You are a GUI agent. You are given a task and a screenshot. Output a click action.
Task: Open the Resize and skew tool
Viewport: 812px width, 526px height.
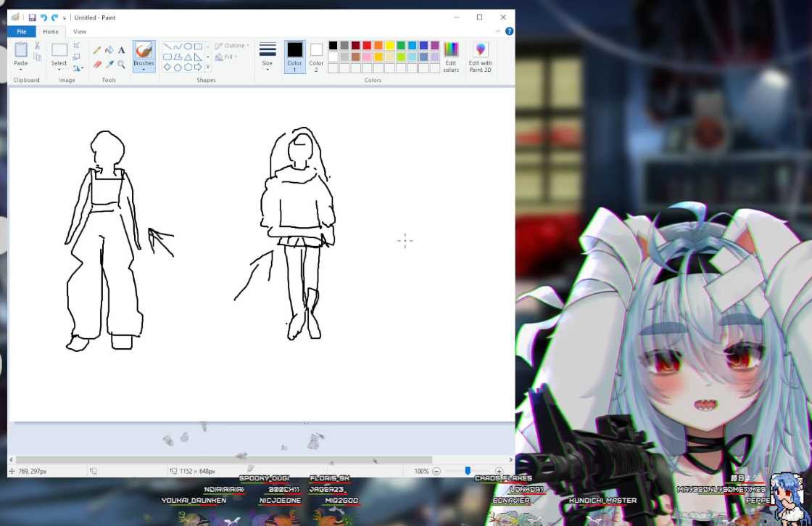pyautogui.click(x=76, y=57)
